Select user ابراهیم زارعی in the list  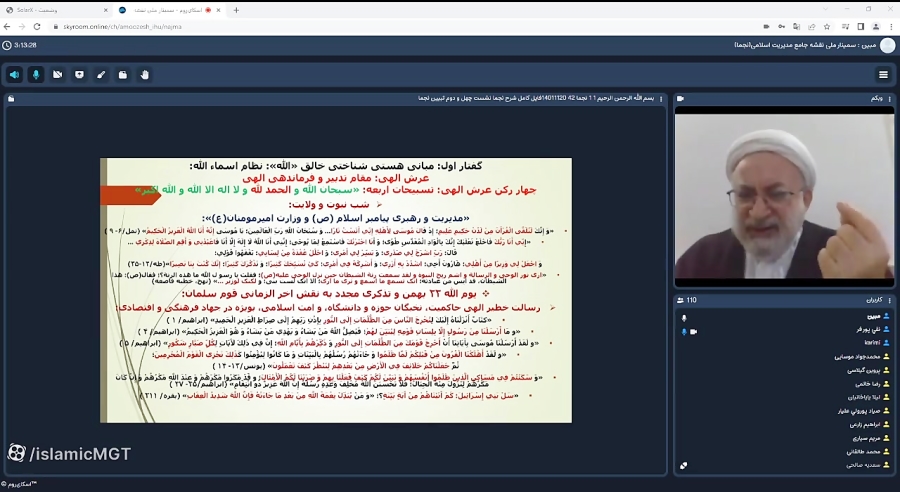coord(866,425)
